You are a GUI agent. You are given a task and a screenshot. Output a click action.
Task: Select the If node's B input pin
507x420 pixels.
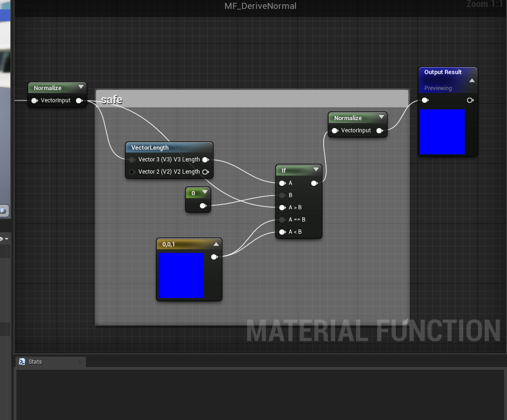282,196
